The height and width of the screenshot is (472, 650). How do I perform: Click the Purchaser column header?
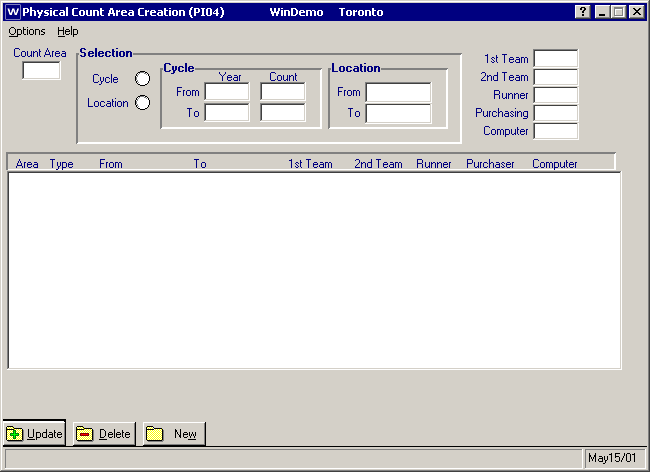(x=490, y=164)
